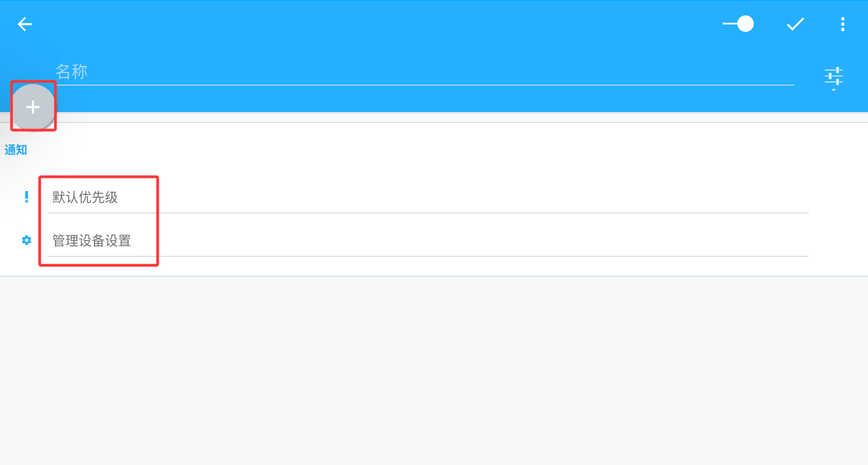Confirm changes with the checkmark icon
The image size is (868, 465).
[x=795, y=24]
